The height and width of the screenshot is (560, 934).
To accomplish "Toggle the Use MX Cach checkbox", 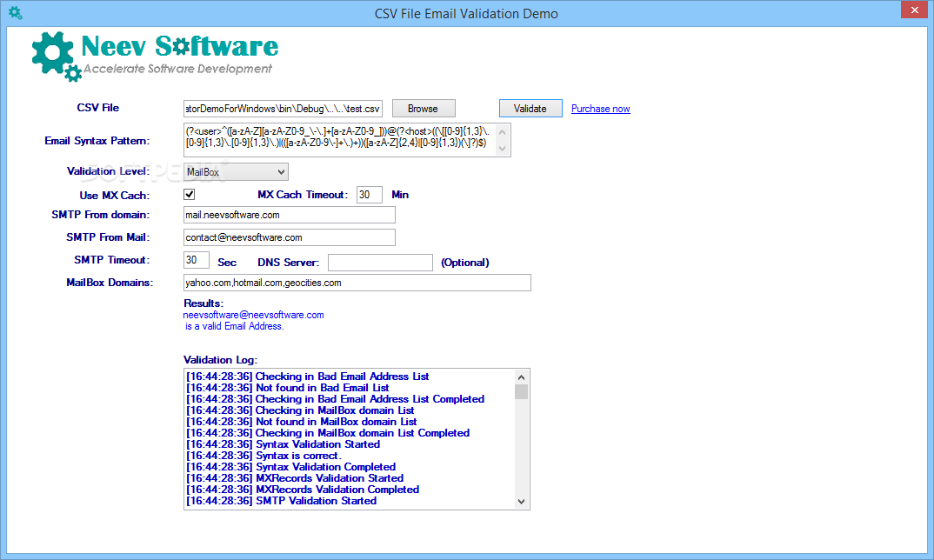I will (190, 194).
